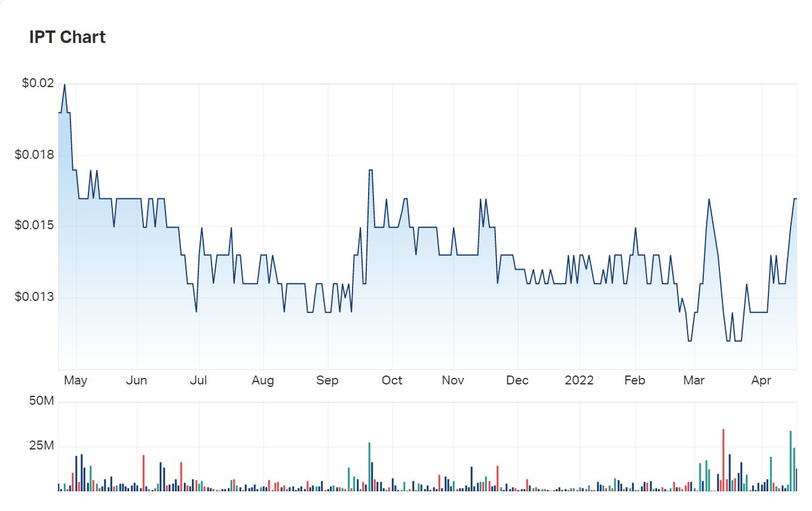812x511 pixels.
Task: Click the red volume bar in early June
Action: (143, 473)
